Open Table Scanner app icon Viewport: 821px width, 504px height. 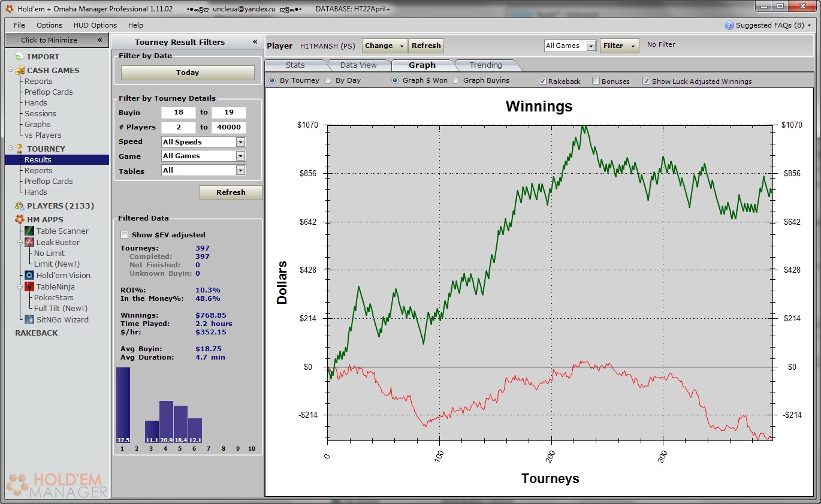[x=29, y=231]
